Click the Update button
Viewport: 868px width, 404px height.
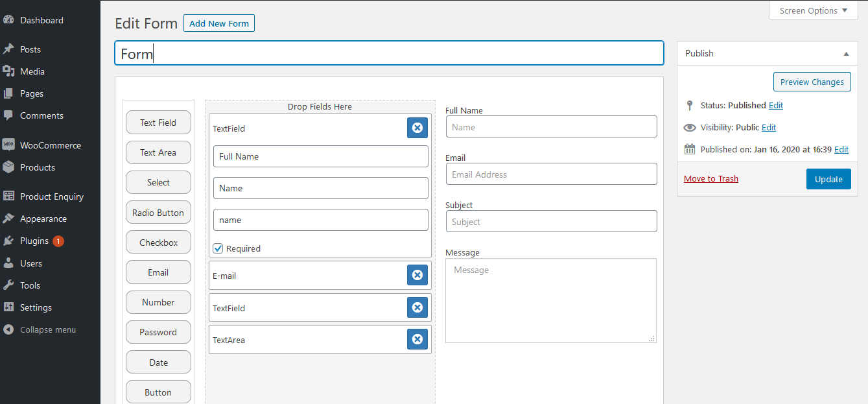coord(828,179)
